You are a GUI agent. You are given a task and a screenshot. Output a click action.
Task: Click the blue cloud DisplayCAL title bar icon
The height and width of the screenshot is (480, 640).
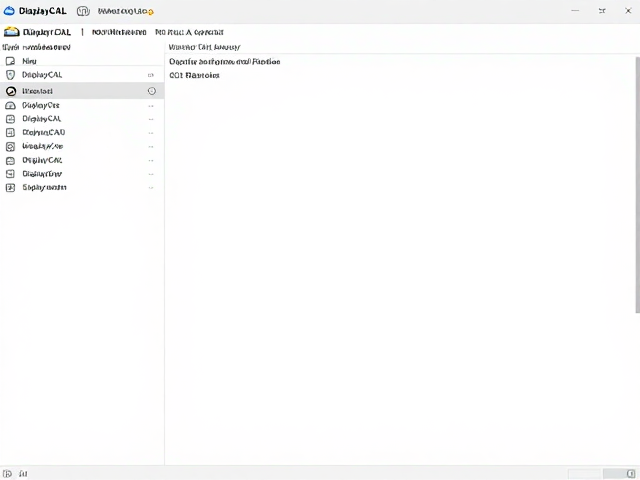pyautogui.click(x=9, y=11)
